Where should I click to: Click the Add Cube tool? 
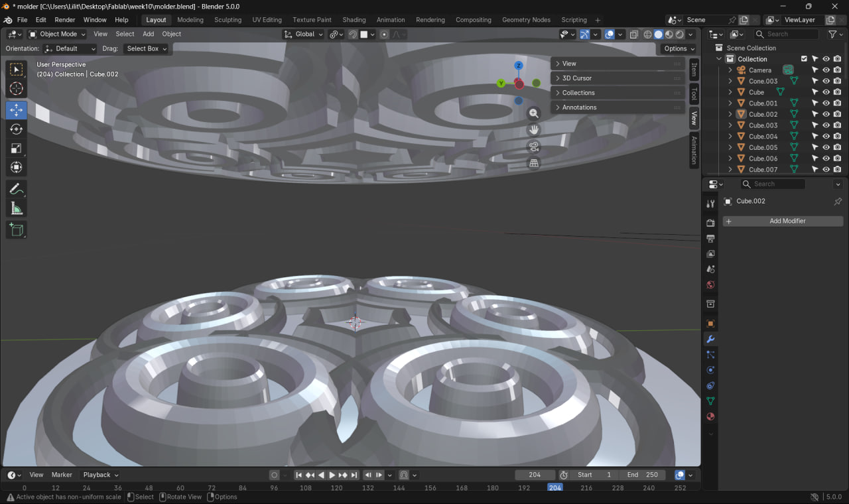click(x=17, y=230)
